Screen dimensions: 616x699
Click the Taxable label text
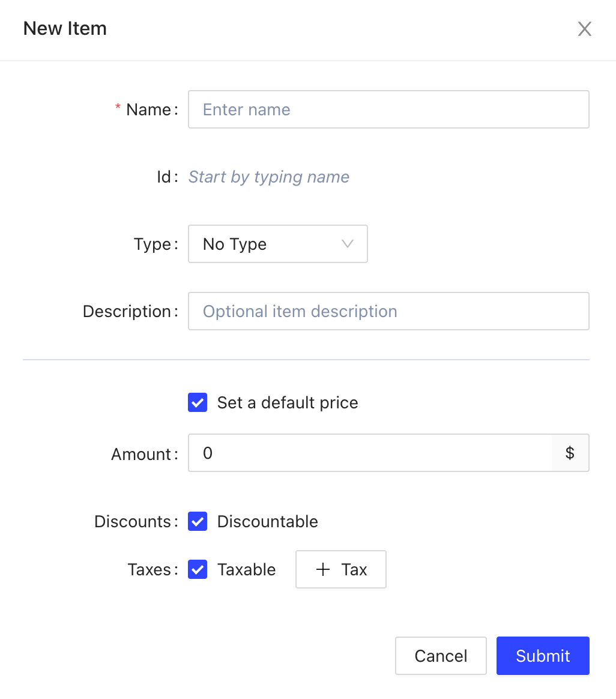coord(246,569)
